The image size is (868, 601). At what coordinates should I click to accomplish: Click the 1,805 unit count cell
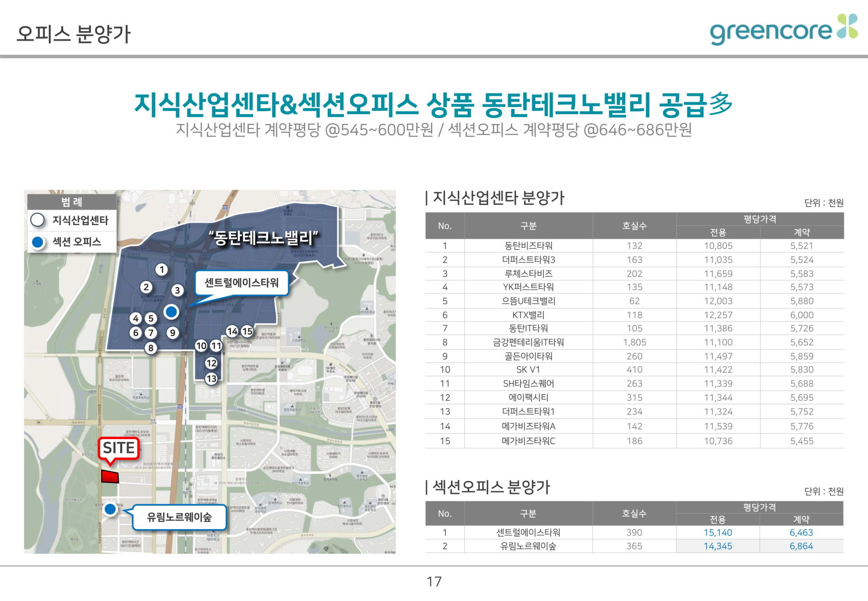tap(634, 342)
